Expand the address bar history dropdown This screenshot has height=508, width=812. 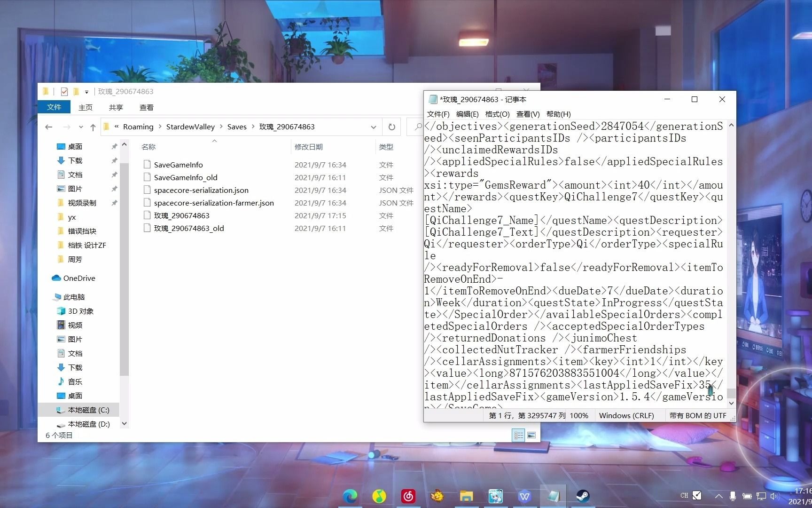(x=373, y=127)
